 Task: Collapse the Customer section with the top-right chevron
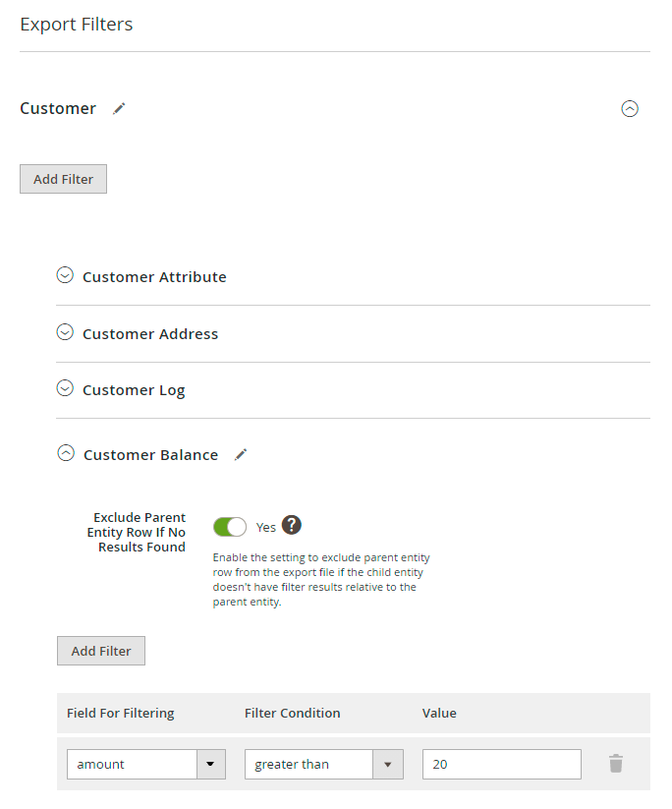pos(630,109)
